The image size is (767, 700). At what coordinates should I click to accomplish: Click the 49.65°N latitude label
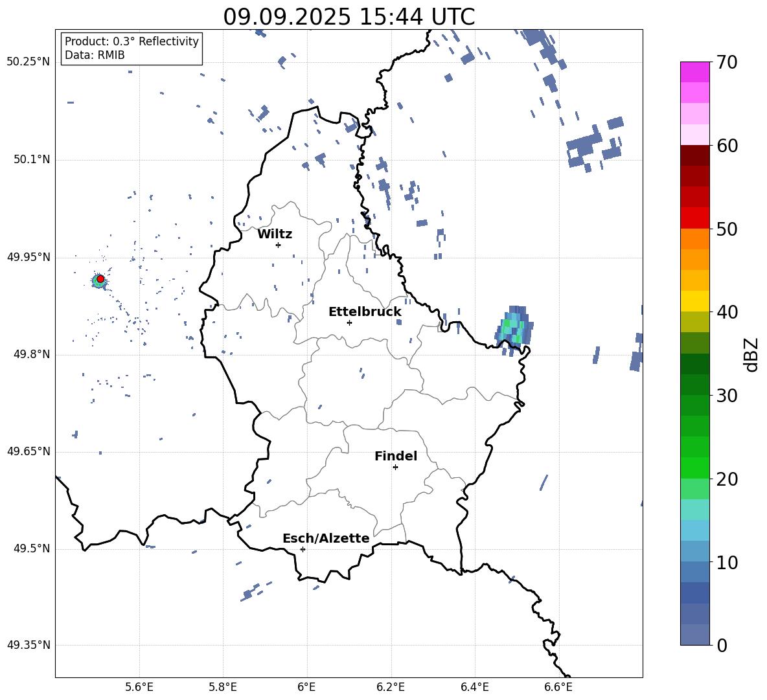coord(29,451)
